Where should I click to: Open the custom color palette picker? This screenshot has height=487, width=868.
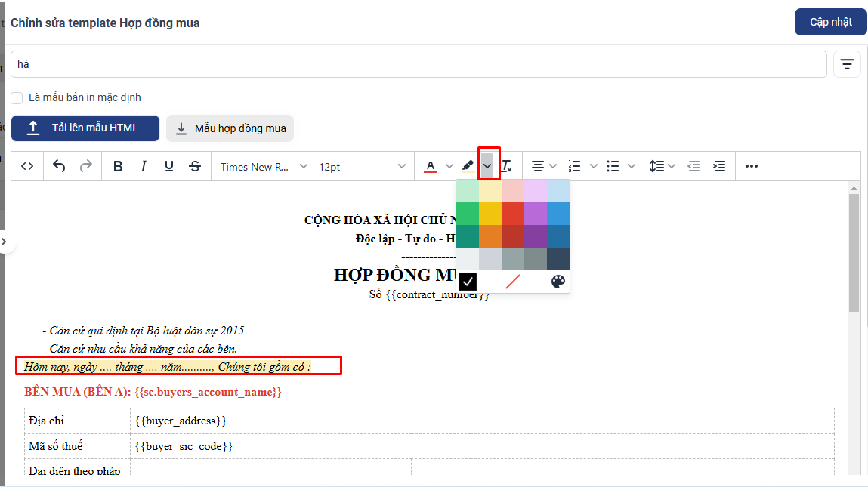click(558, 282)
